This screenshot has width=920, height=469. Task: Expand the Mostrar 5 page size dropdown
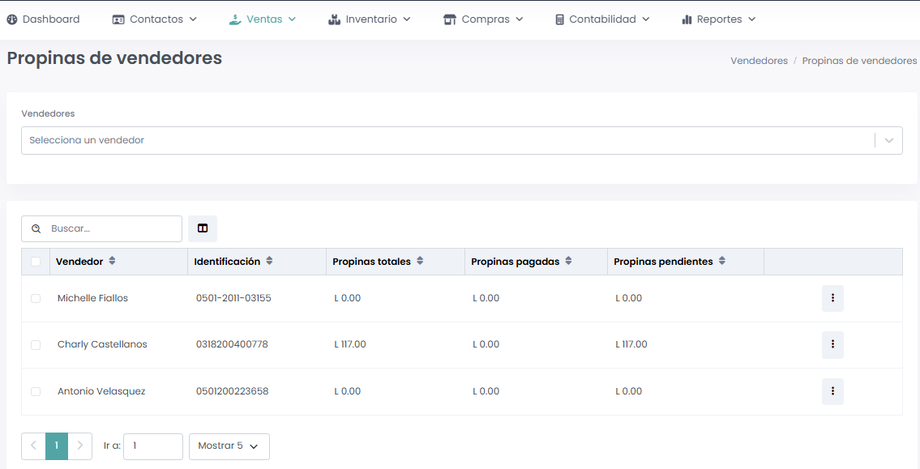point(228,446)
